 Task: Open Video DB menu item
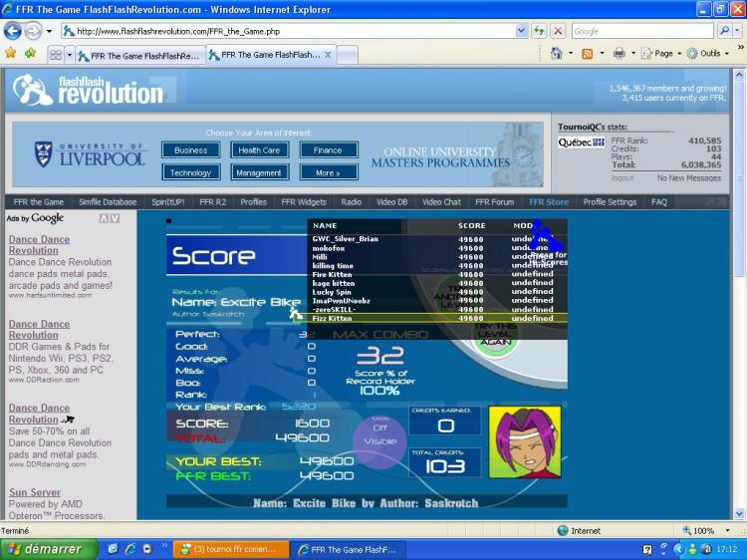pyautogui.click(x=392, y=202)
